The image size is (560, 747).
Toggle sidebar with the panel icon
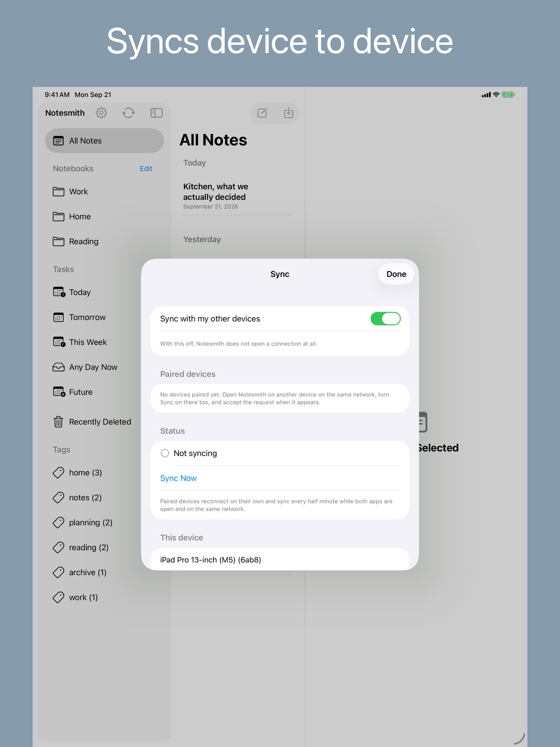tap(156, 113)
